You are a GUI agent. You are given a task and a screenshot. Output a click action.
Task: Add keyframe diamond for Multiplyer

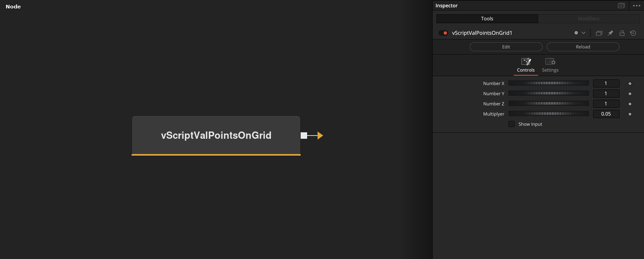click(x=630, y=114)
